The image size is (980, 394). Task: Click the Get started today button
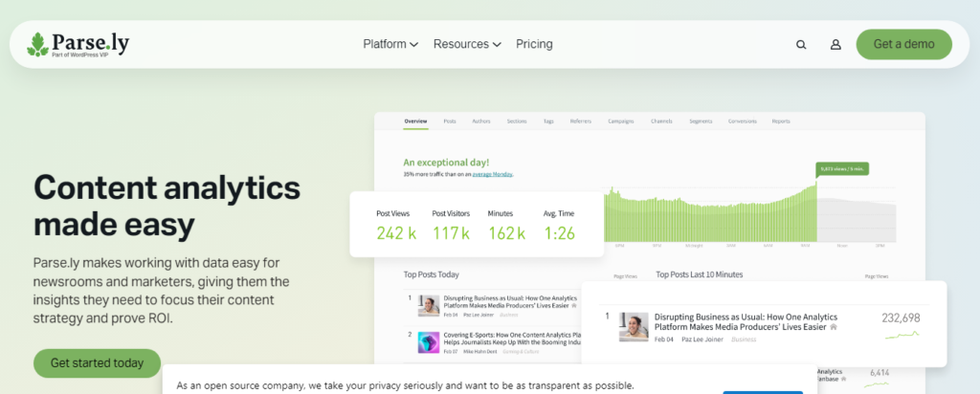[x=97, y=362]
